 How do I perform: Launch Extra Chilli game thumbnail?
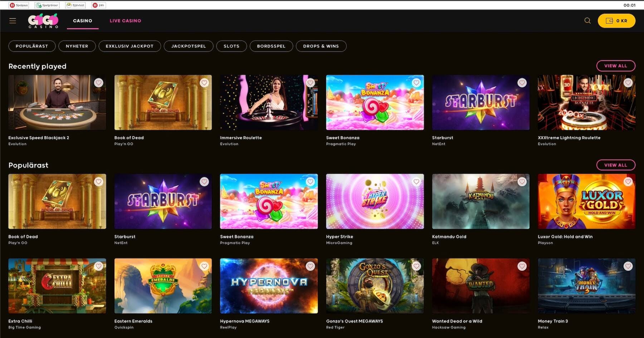point(57,286)
